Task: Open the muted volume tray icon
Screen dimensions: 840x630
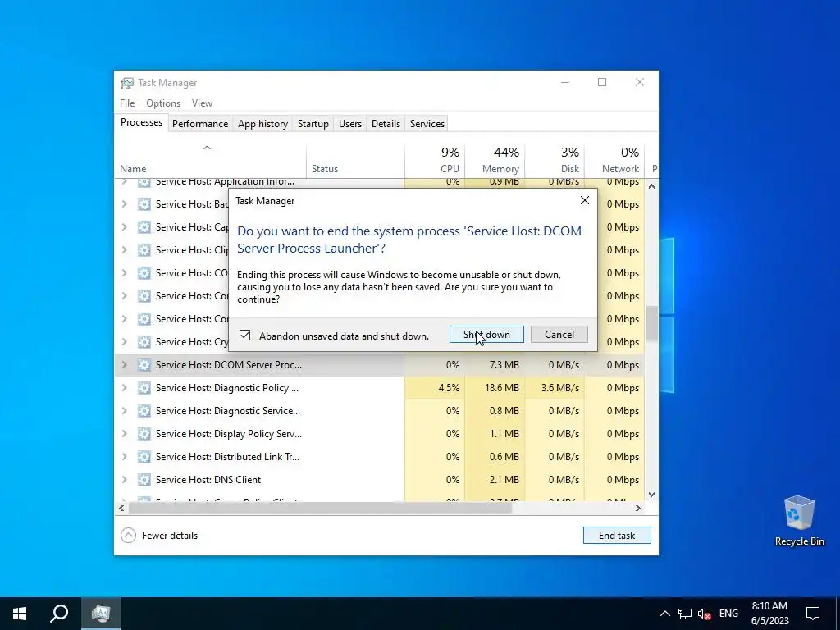Action: pos(705,614)
